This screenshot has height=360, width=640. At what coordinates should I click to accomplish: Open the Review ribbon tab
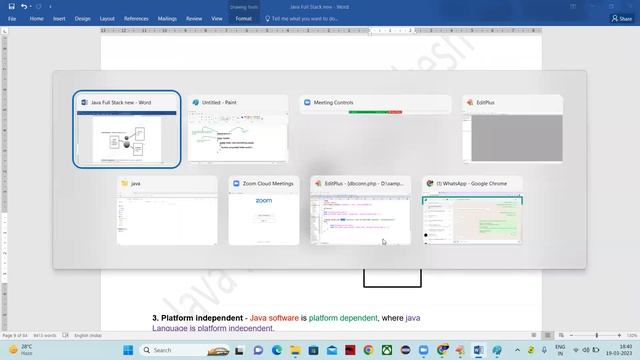[194, 19]
